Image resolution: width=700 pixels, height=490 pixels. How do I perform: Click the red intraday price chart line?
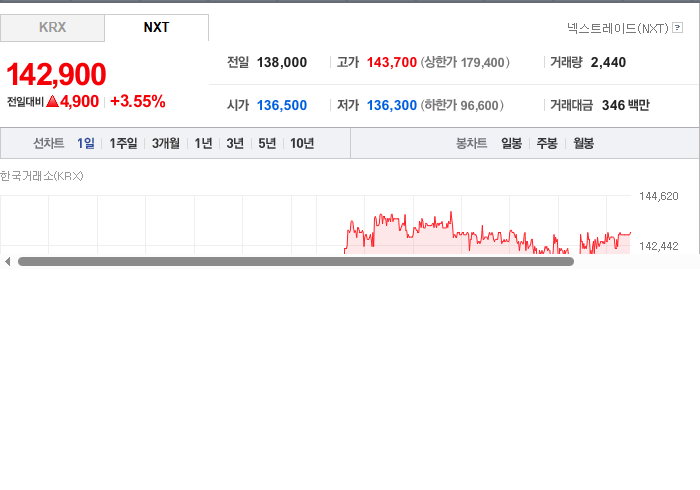tap(487, 234)
